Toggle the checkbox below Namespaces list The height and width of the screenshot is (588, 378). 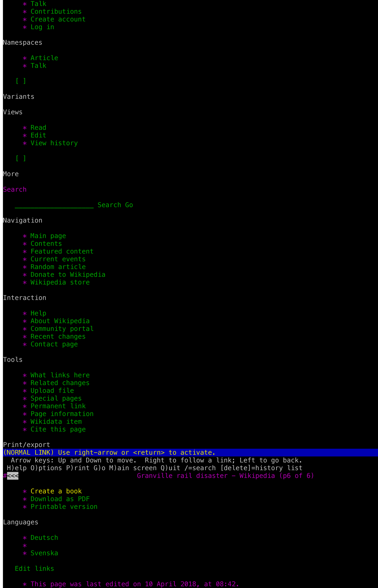point(21,81)
